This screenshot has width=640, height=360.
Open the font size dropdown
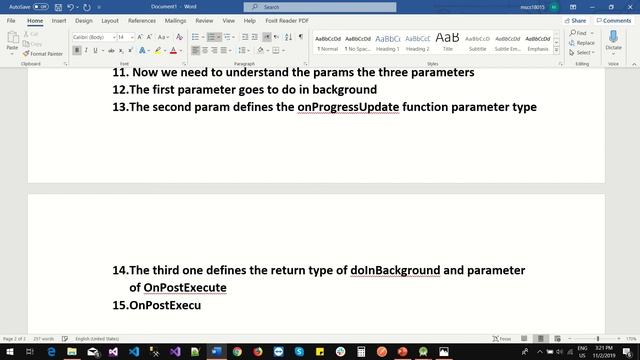[132, 37]
